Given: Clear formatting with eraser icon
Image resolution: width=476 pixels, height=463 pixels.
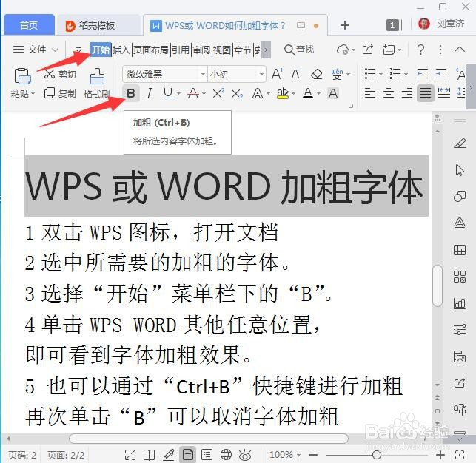Looking at the screenshot, I should (x=317, y=74).
